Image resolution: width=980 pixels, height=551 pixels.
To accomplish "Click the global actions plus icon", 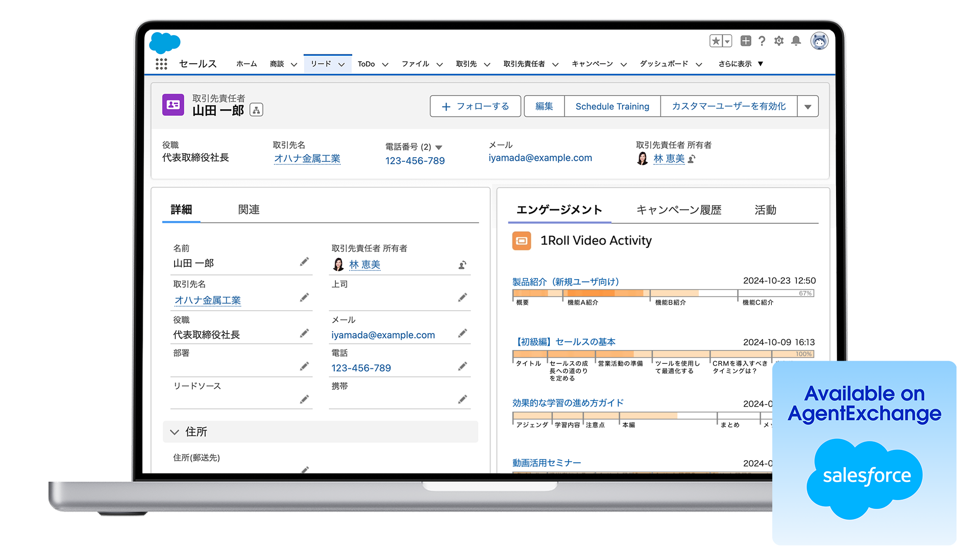I will pyautogui.click(x=746, y=41).
